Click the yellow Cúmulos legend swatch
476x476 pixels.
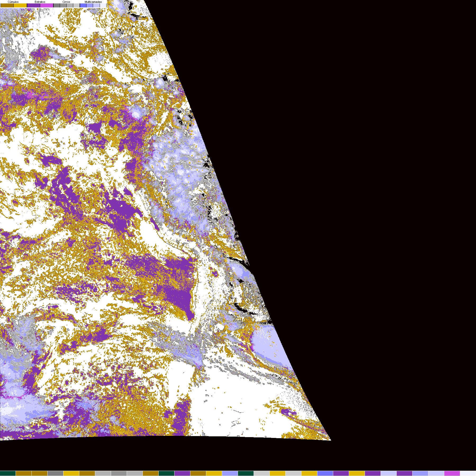pos(20,5)
